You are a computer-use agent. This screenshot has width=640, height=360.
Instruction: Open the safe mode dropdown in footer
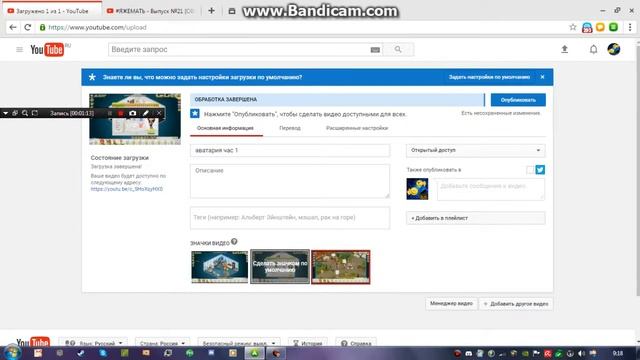click(239, 343)
